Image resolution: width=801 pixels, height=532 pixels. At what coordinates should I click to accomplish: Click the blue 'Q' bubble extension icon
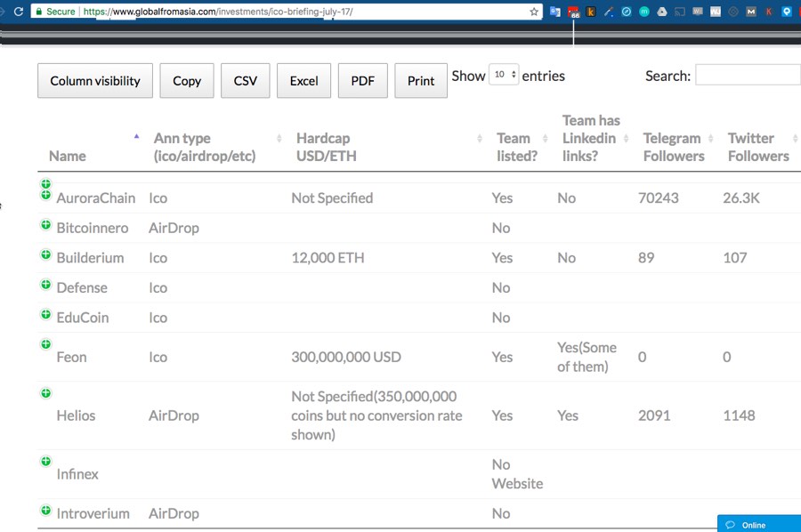coord(787,12)
